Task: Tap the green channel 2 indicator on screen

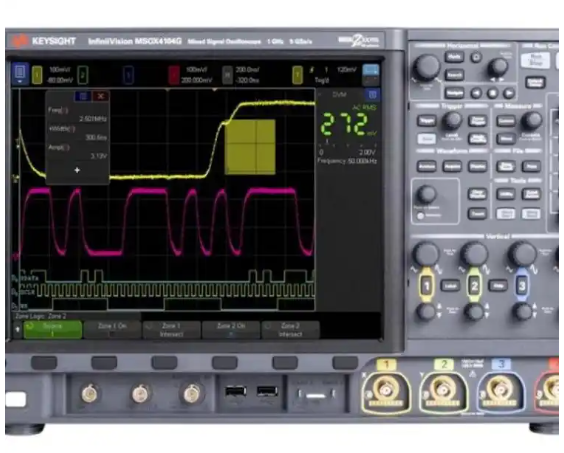Action: tap(83, 75)
